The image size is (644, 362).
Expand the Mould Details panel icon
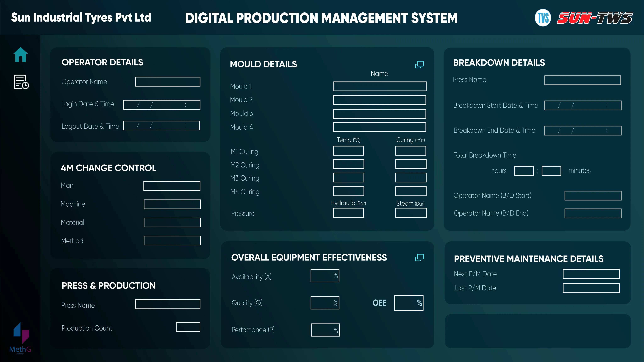click(x=419, y=65)
